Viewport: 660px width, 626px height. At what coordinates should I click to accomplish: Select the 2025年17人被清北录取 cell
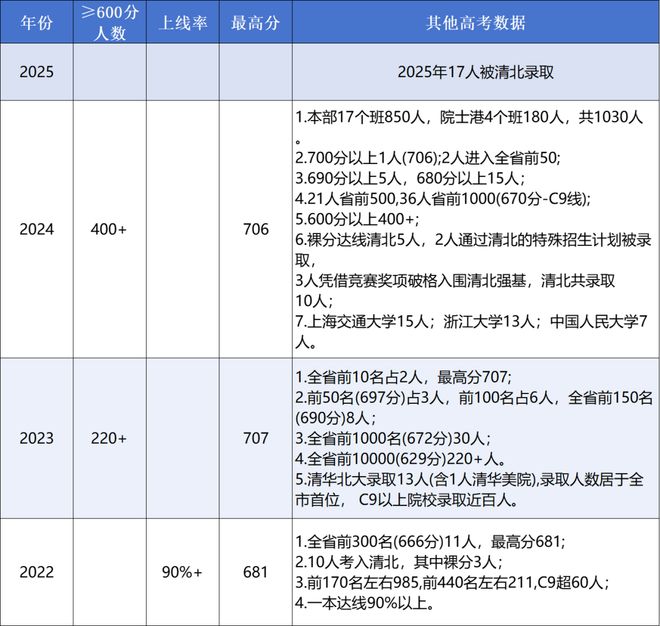475,75
